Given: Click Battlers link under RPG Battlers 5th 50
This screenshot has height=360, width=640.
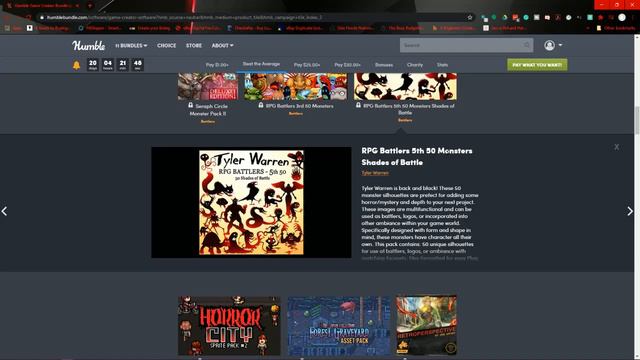Looking at the screenshot, I should tap(405, 120).
